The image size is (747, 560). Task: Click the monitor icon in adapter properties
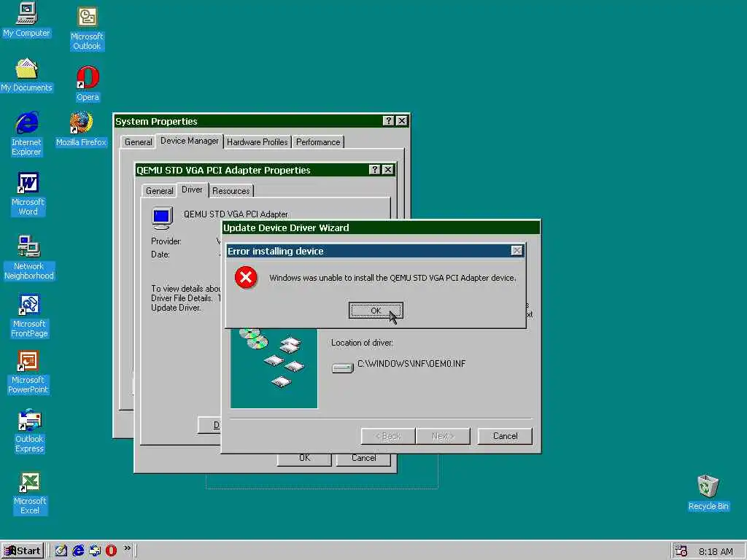pyautogui.click(x=162, y=218)
